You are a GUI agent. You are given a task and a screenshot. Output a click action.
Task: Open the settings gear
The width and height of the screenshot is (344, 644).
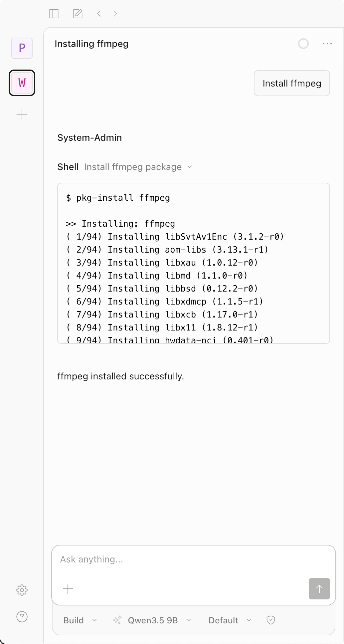coord(22,590)
